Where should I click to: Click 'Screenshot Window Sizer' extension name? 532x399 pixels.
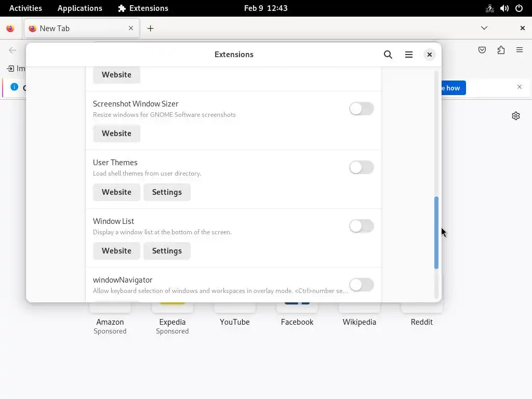pos(136,104)
